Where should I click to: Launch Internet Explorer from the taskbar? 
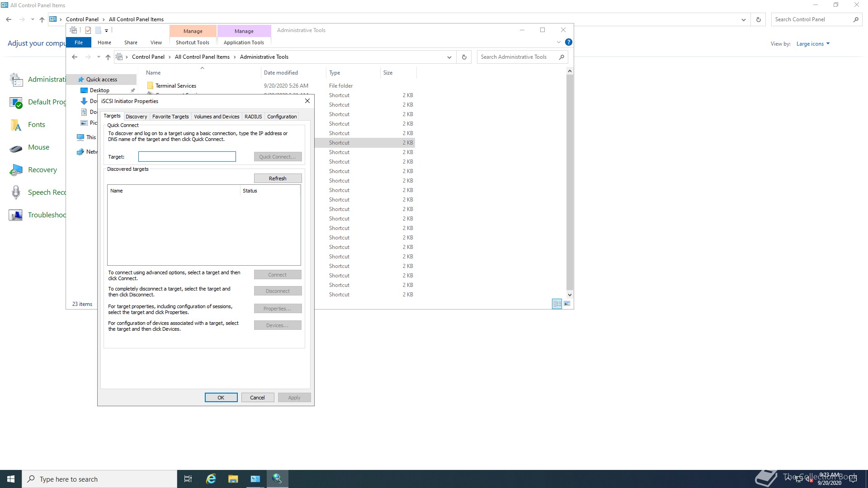(x=211, y=479)
